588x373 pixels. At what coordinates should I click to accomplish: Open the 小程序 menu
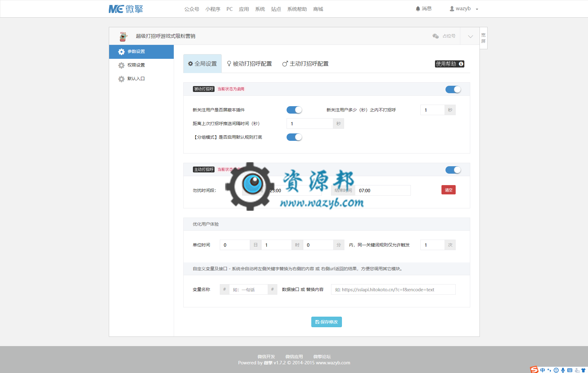213,9
